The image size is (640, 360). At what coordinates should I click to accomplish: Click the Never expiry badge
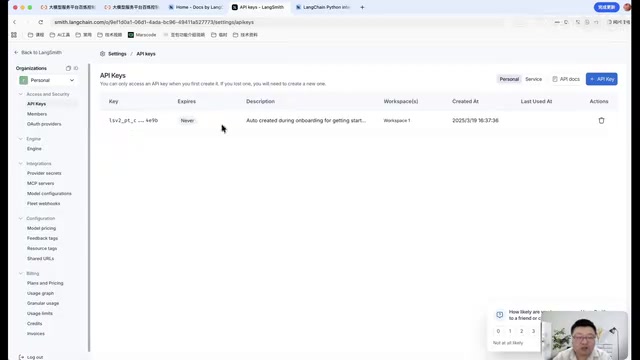[x=187, y=121]
